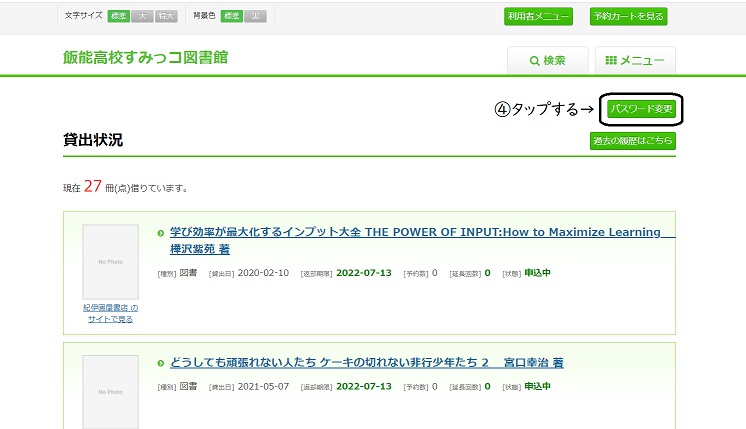Select 黒 background color

[x=255, y=17]
